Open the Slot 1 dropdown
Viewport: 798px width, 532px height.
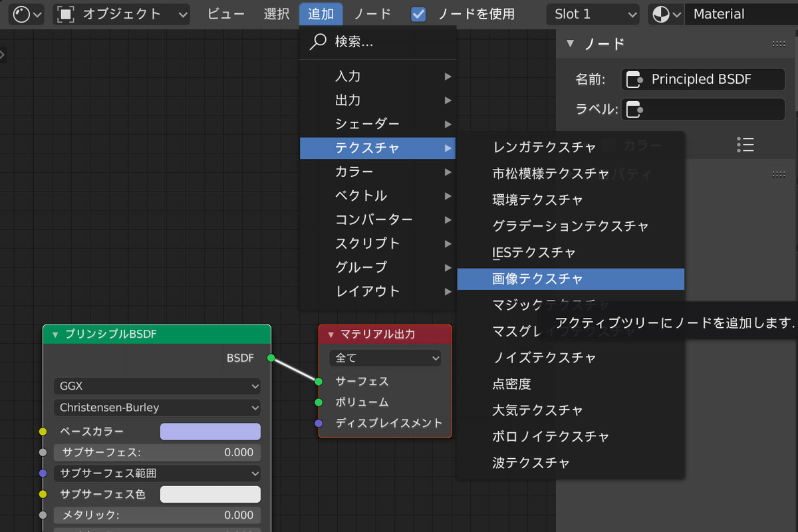(592, 13)
